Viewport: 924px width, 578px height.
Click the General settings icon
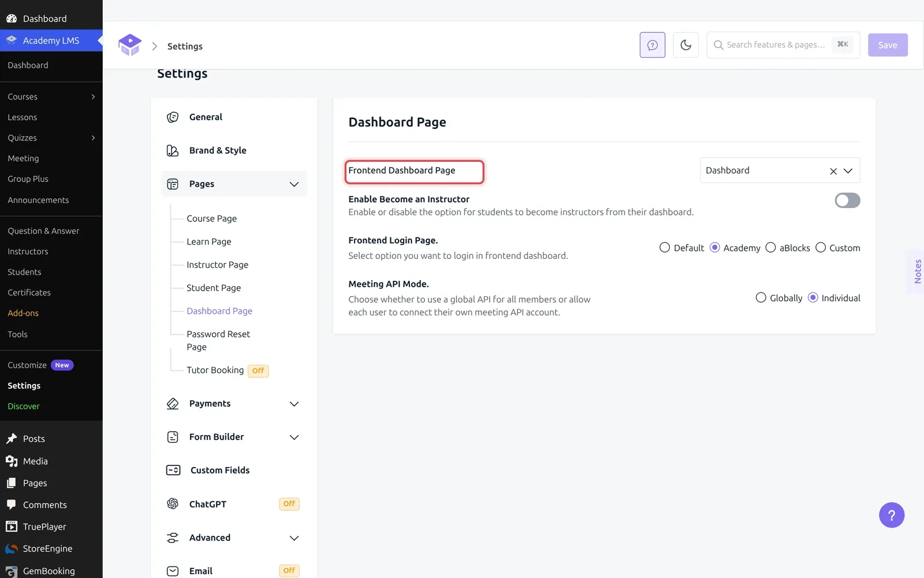tap(173, 117)
